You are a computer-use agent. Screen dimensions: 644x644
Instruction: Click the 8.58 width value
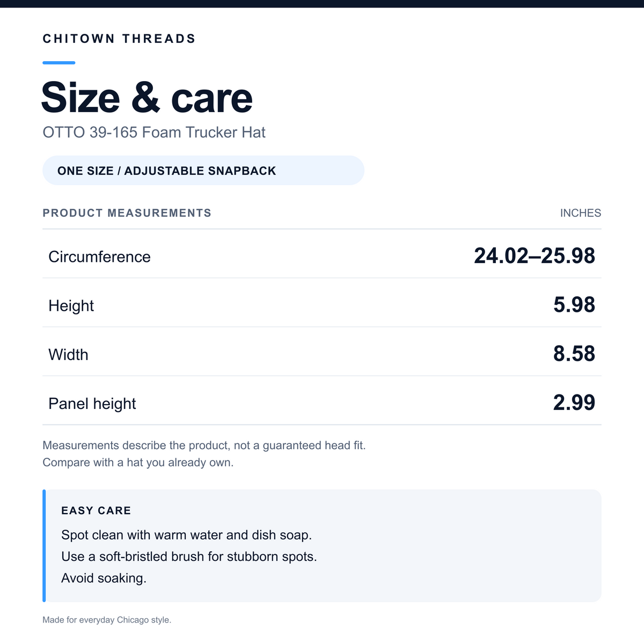click(574, 353)
